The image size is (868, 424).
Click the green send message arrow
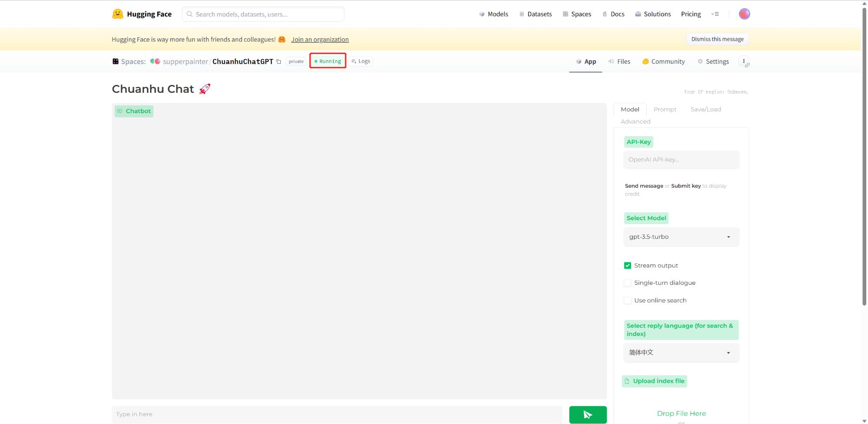588,414
